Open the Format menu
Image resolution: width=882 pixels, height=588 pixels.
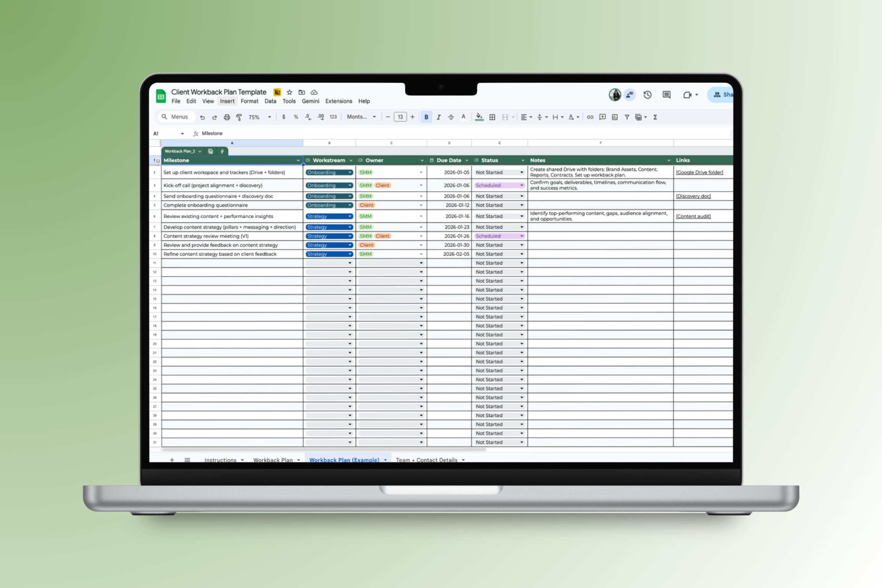click(x=249, y=101)
